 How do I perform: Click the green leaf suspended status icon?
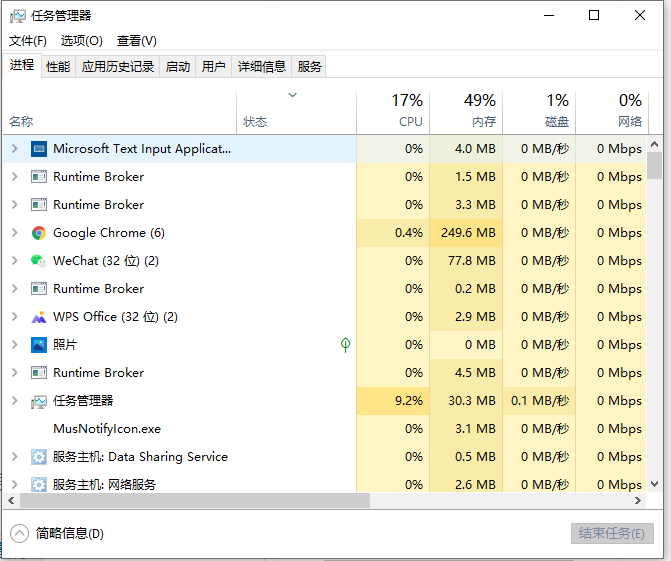tap(345, 345)
